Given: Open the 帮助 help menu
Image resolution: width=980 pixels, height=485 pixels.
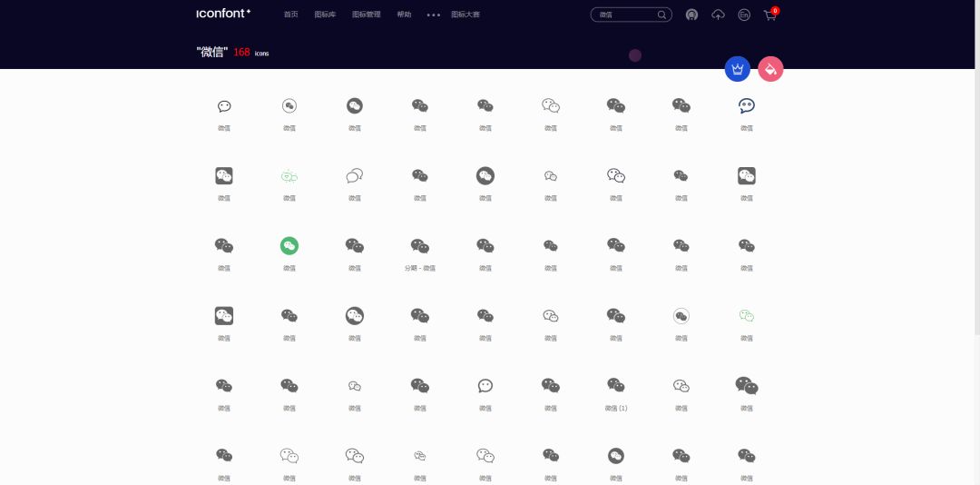Looking at the screenshot, I should click(404, 15).
